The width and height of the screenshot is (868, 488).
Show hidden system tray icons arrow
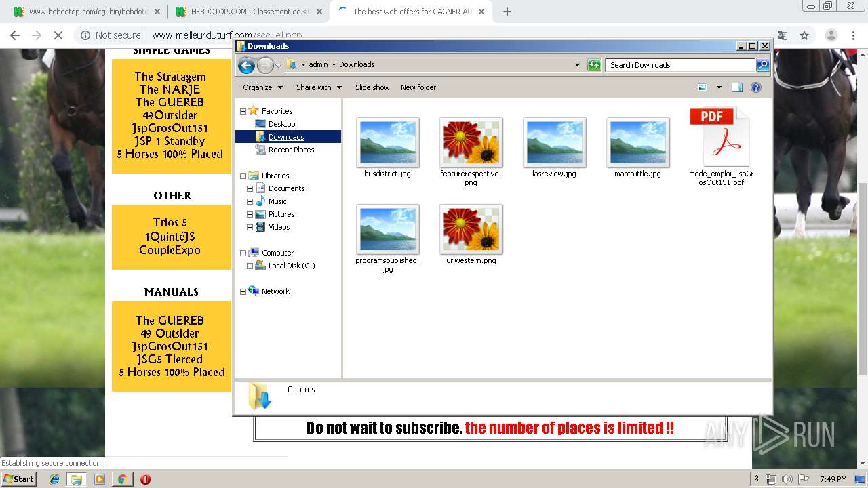tap(756, 479)
